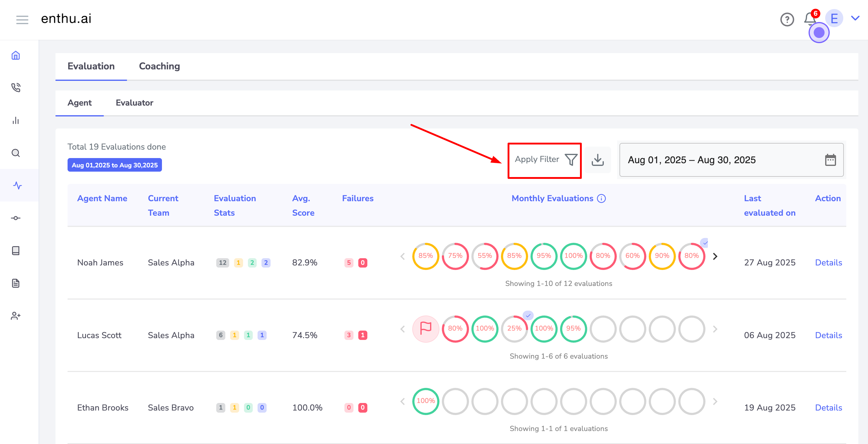Switch to the Coaching tab
Viewport: 868px width, 444px height.
pyautogui.click(x=159, y=66)
